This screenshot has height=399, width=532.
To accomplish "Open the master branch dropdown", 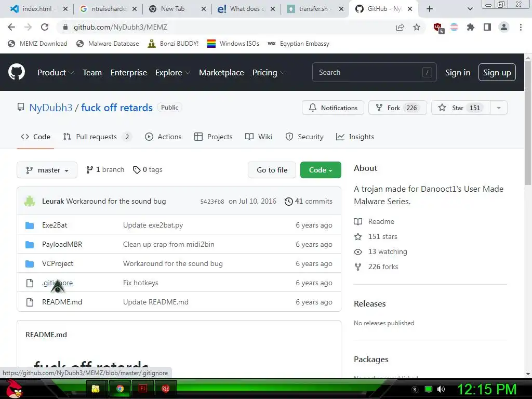I will (47, 170).
